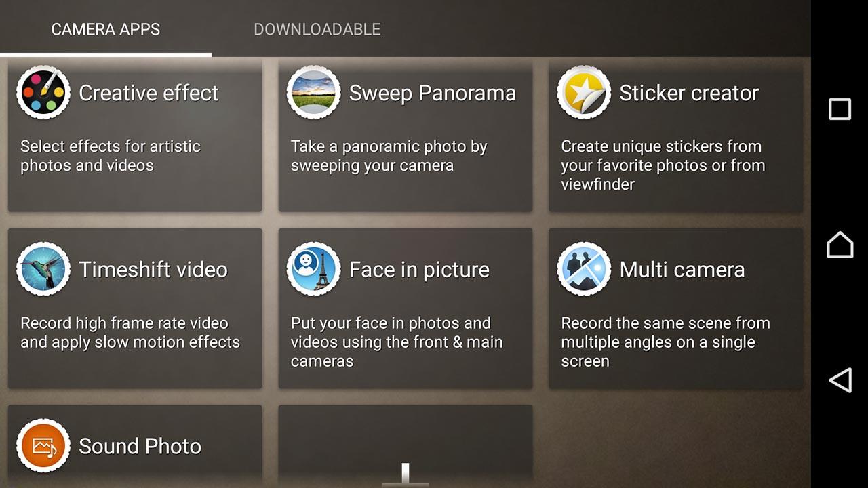
Task: Tap the Multi camera icon
Action: coord(583,269)
